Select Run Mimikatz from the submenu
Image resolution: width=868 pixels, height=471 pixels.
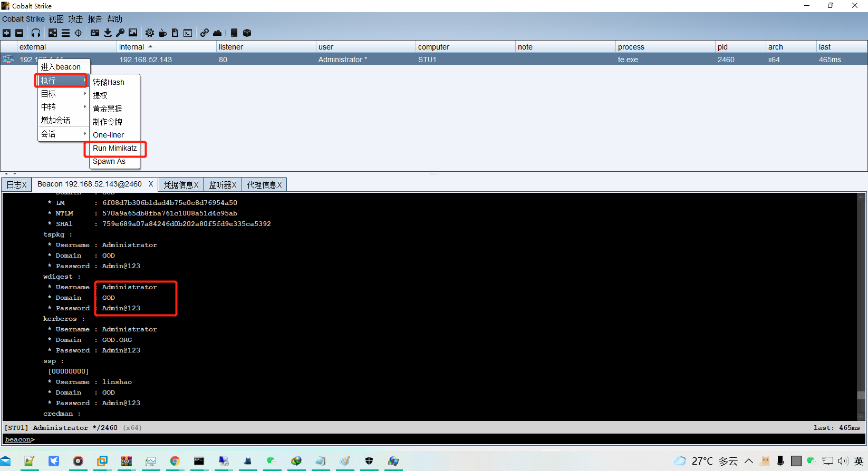point(114,148)
